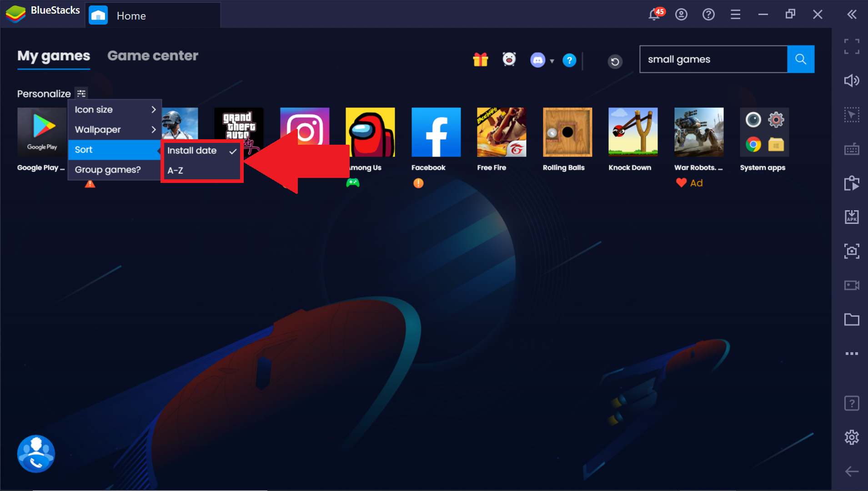Viewport: 868px width, 491px height.
Task: Collapse the side toolbar with double chevron
Action: click(x=852, y=15)
